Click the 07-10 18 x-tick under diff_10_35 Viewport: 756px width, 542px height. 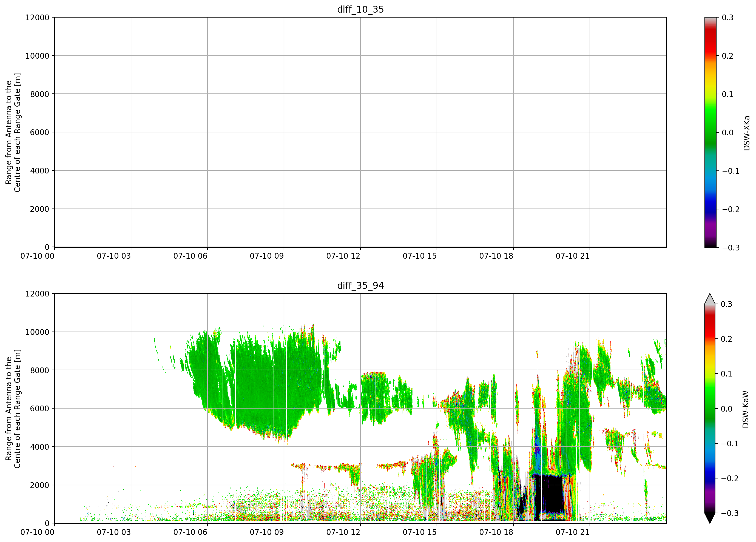click(x=496, y=256)
